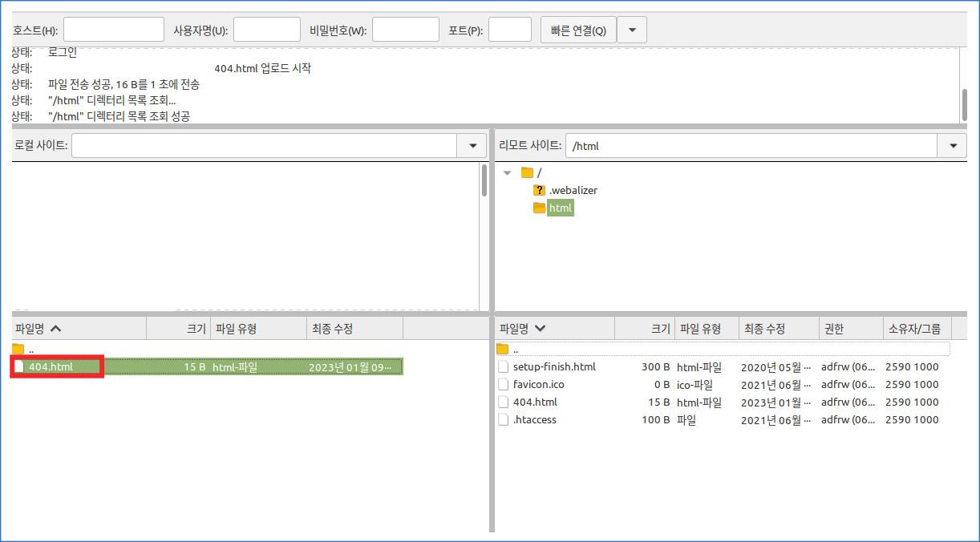This screenshot has width=980, height=542.
Task: Click the favicon.ico file icon
Action: (x=504, y=384)
